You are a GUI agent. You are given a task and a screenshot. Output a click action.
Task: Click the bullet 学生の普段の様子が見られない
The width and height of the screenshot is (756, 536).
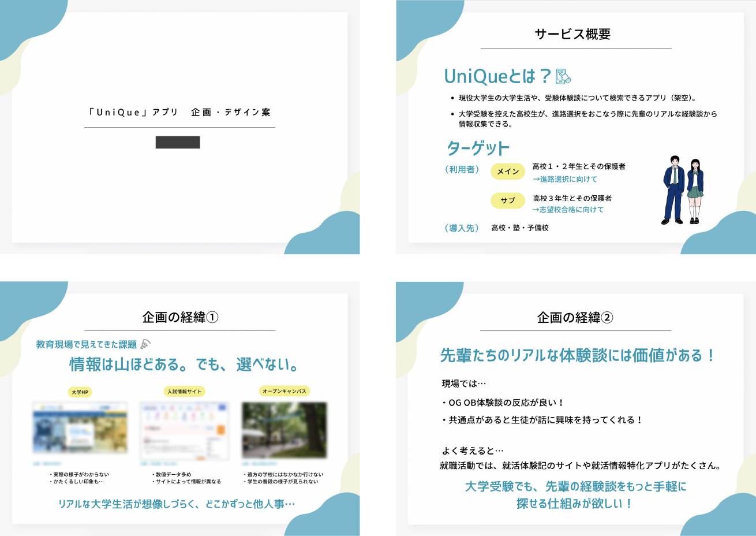(280, 481)
